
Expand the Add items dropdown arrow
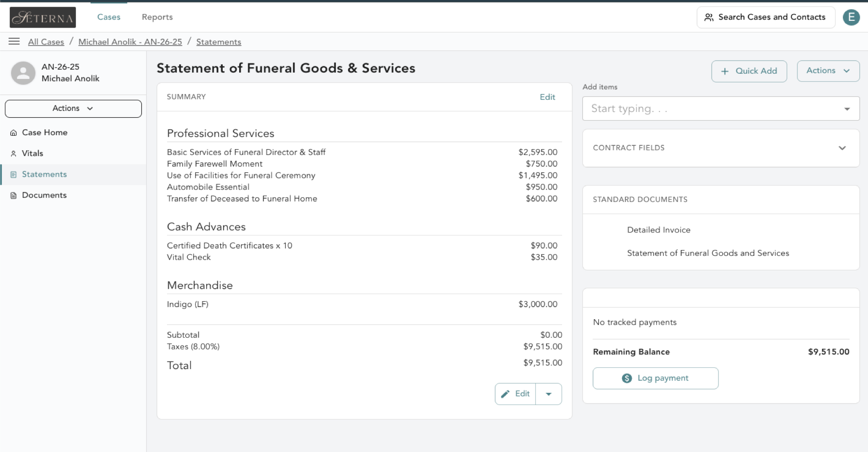pyautogui.click(x=847, y=109)
